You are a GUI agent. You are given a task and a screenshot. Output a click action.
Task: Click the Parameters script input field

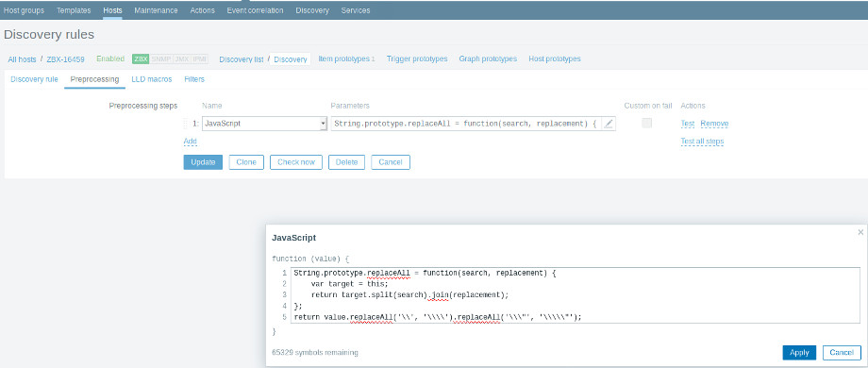466,124
